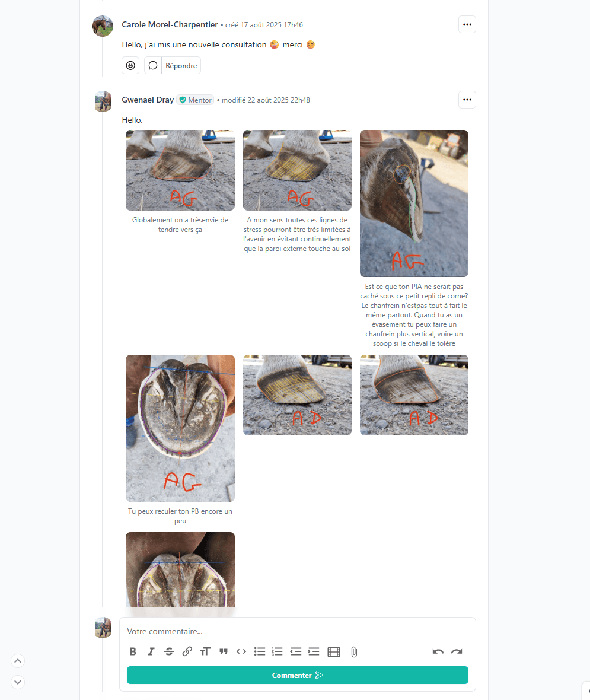Screen dimensions: 590x700
Task: Focus the Votre commentaire text field
Action: (x=297, y=631)
